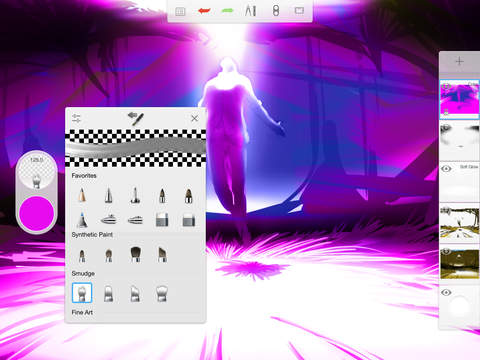Select the magenta top layer thumbnail

460,99
